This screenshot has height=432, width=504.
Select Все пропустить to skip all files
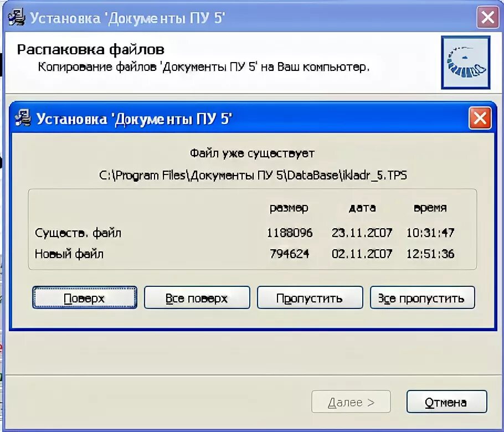click(423, 297)
